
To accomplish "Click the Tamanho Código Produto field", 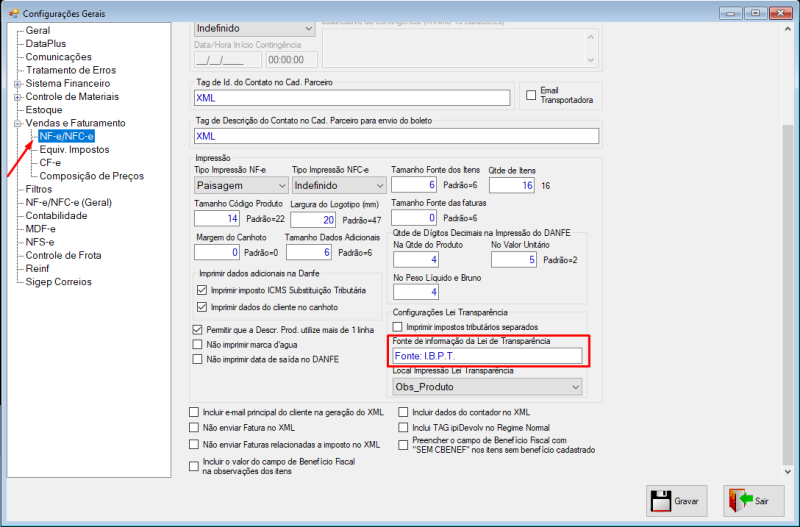I will [217, 219].
